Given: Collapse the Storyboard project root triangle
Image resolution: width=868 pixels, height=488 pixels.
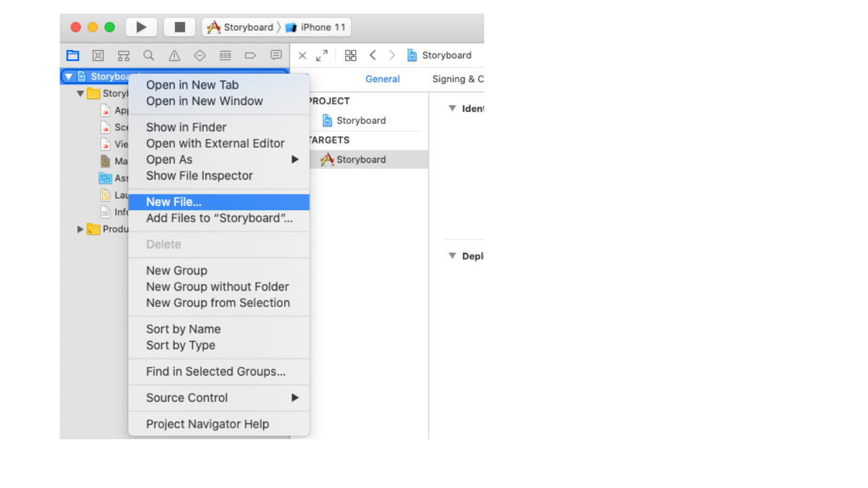Looking at the screenshot, I should click(x=68, y=77).
